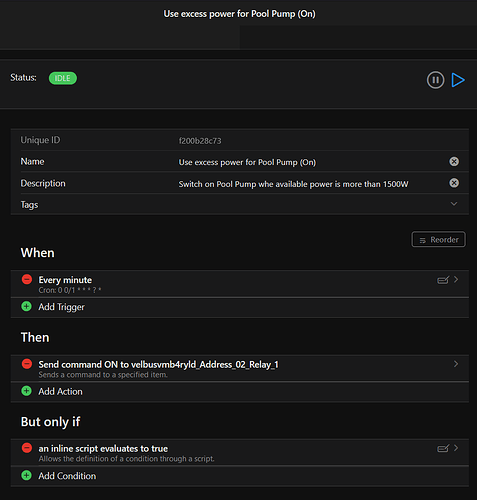This screenshot has width=477, height=500.
Task: Expand the Tags dropdown chevron
Action: click(454, 204)
